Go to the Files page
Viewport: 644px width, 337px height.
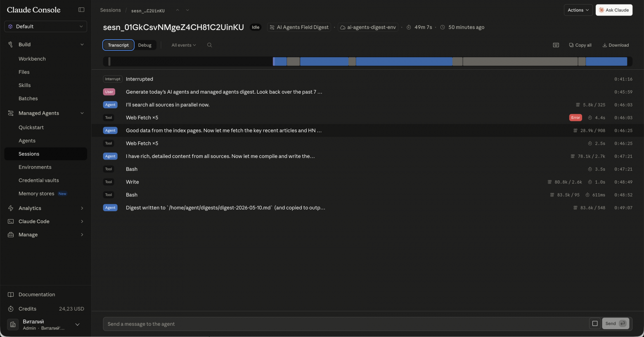24,72
